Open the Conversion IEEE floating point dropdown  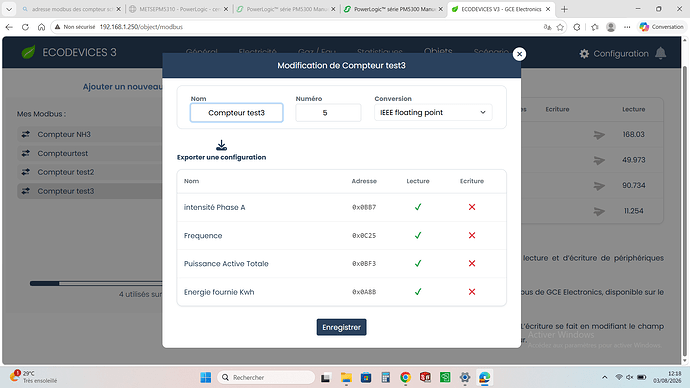point(433,113)
